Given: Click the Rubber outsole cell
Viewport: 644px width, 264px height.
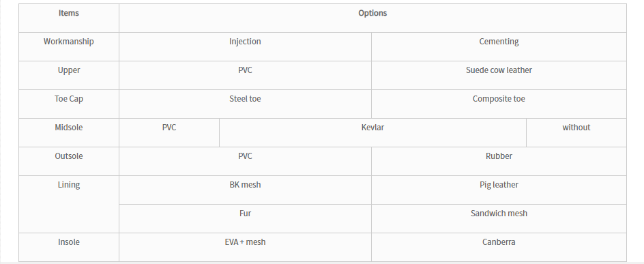Looking at the screenshot, I should 499,162.
